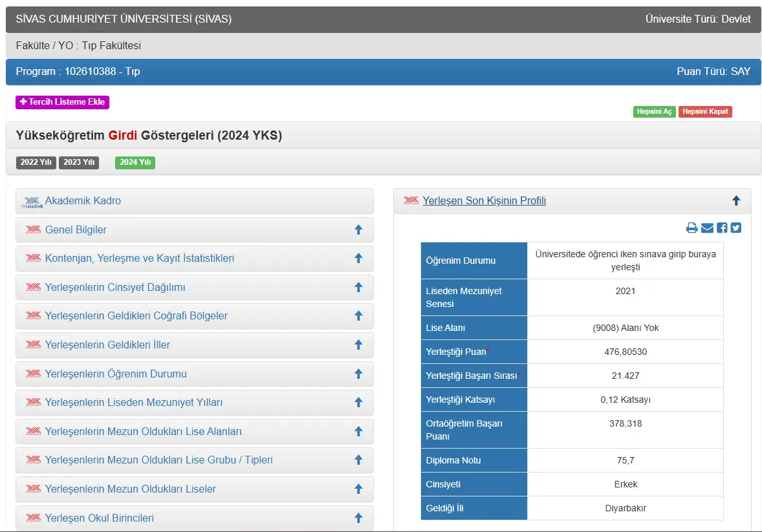Click the logo beside Yerleşen Okul Birincileri
The width and height of the screenshot is (762, 532).
34,517
